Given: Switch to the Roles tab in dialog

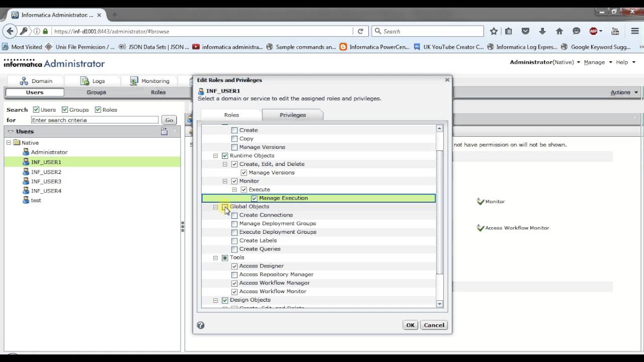Looking at the screenshot, I should pos(231,115).
